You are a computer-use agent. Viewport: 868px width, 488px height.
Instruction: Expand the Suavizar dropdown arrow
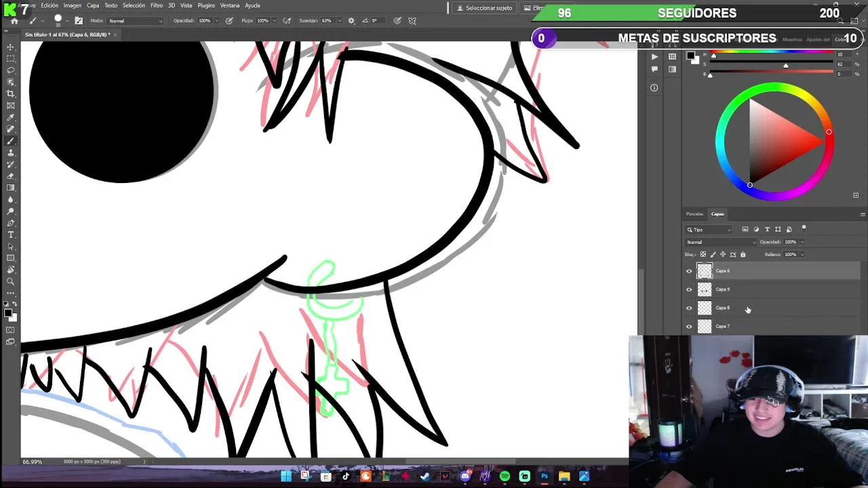point(339,21)
